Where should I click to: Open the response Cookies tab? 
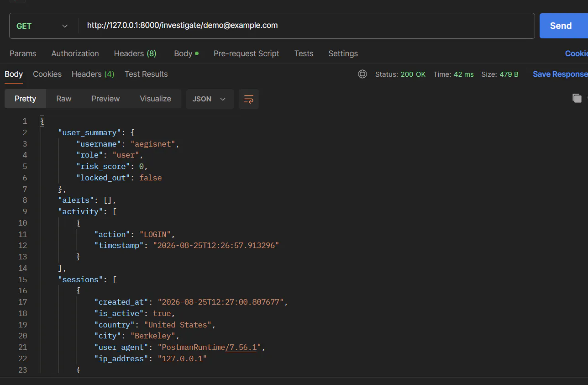click(x=47, y=74)
